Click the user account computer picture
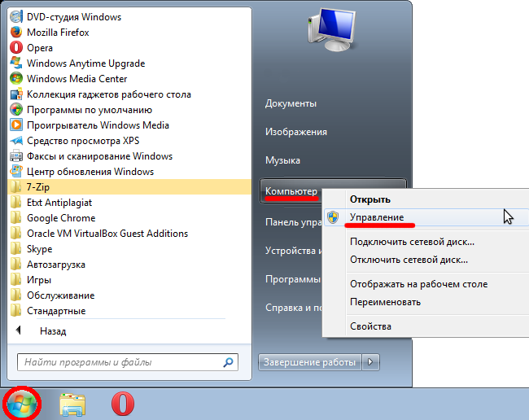Screen dimensions: 529x420 point(332,29)
